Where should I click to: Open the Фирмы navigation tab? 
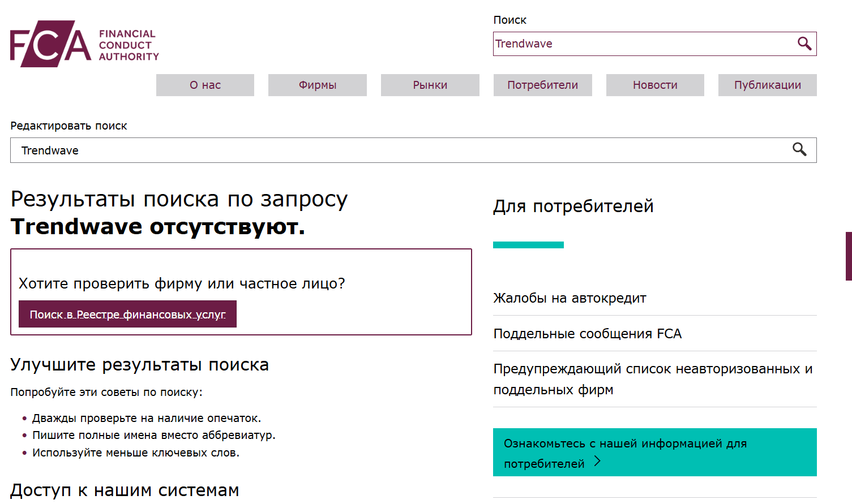point(317,85)
